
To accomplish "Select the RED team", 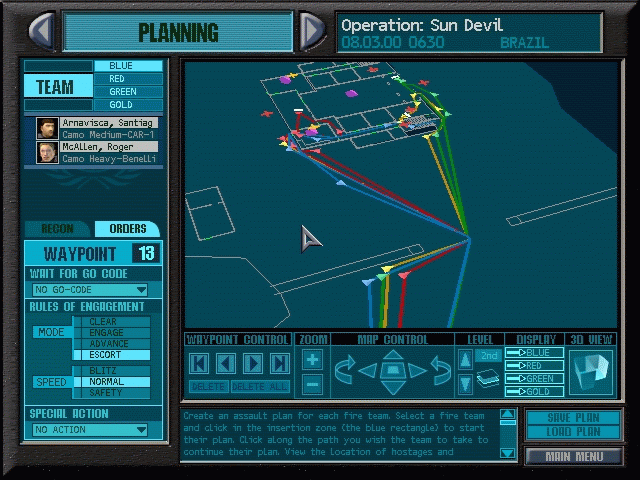I will click(128, 79).
